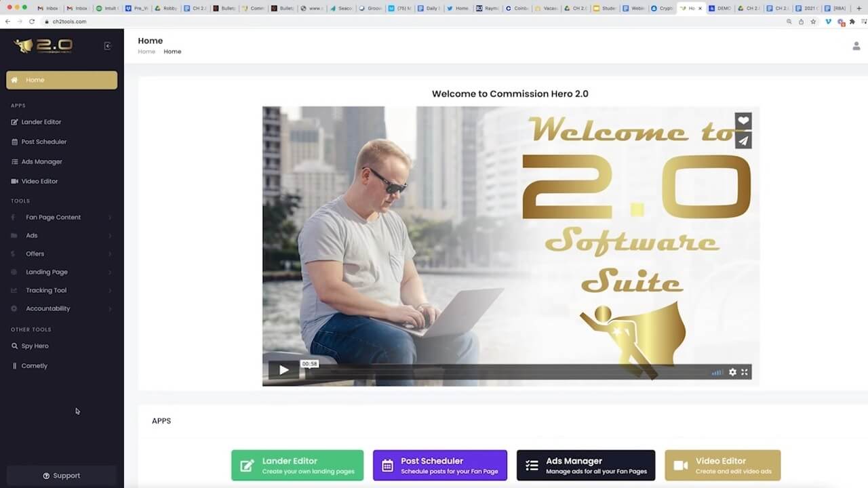Seek along the video progress bar

click(x=505, y=372)
